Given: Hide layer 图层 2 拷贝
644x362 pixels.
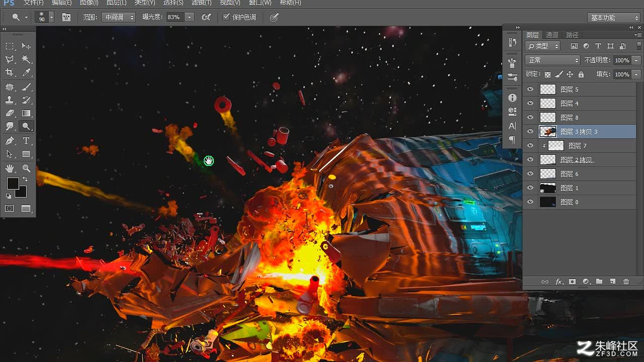Looking at the screenshot, I should (x=530, y=160).
